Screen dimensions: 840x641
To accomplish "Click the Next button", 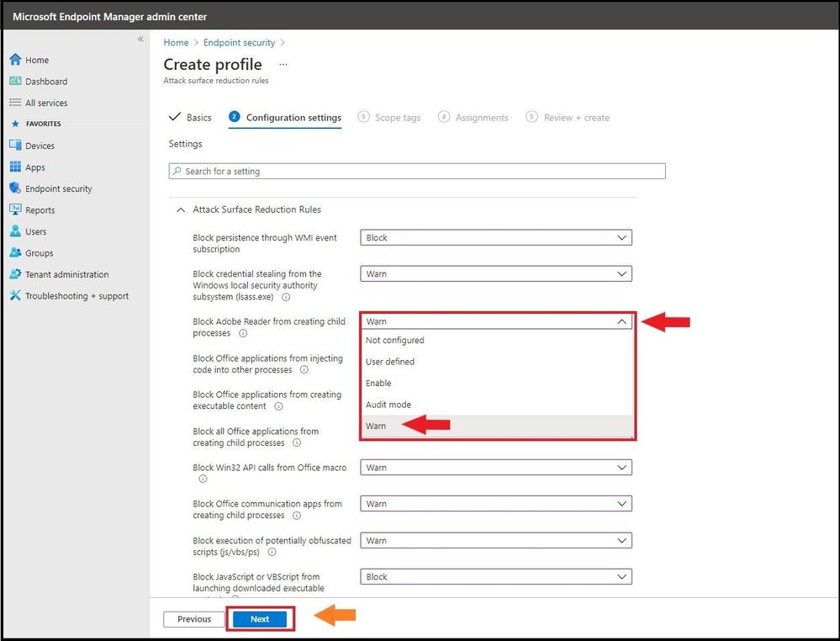I will click(x=260, y=619).
